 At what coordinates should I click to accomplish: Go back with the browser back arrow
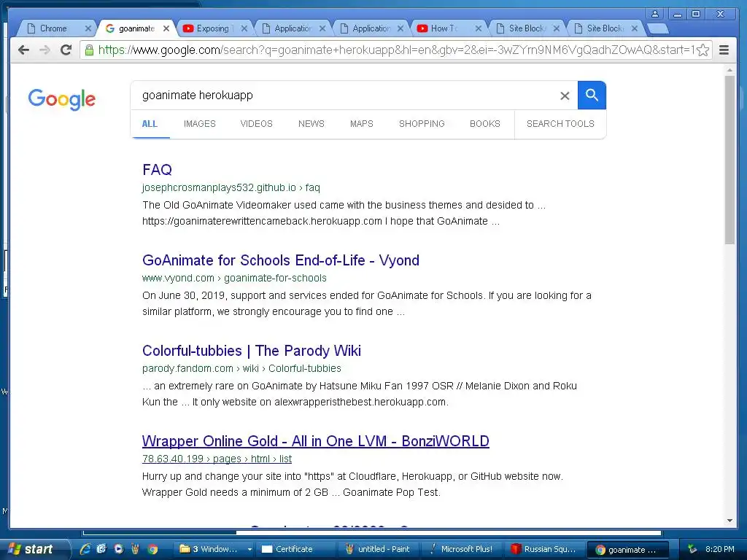(23, 50)
